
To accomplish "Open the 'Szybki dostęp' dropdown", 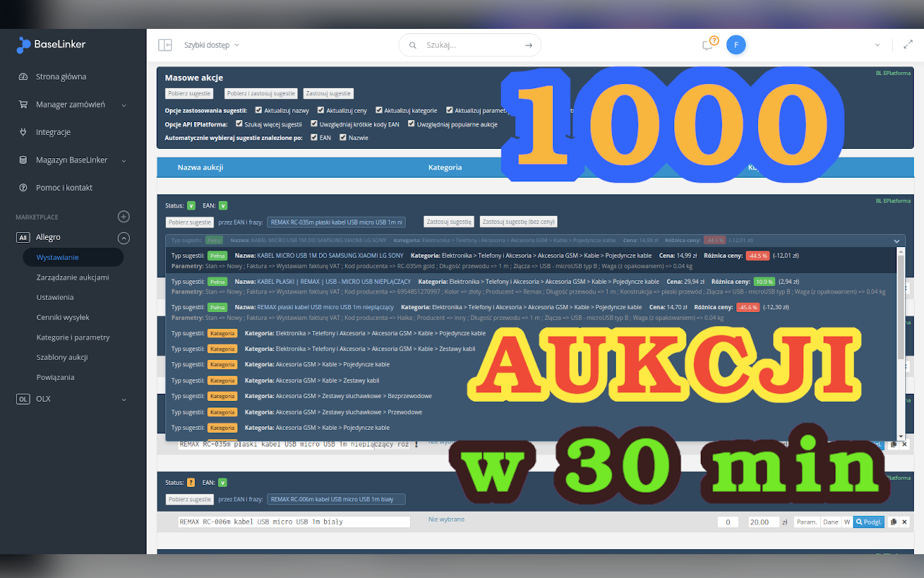I will (x=212, y=45).
